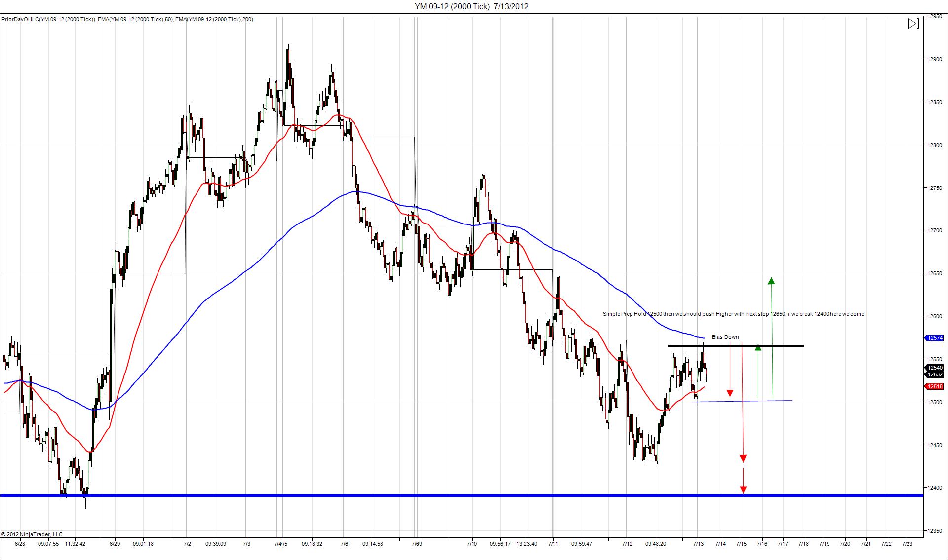
Task: Click the 12650 price axis label
Action: click(935, 273)
